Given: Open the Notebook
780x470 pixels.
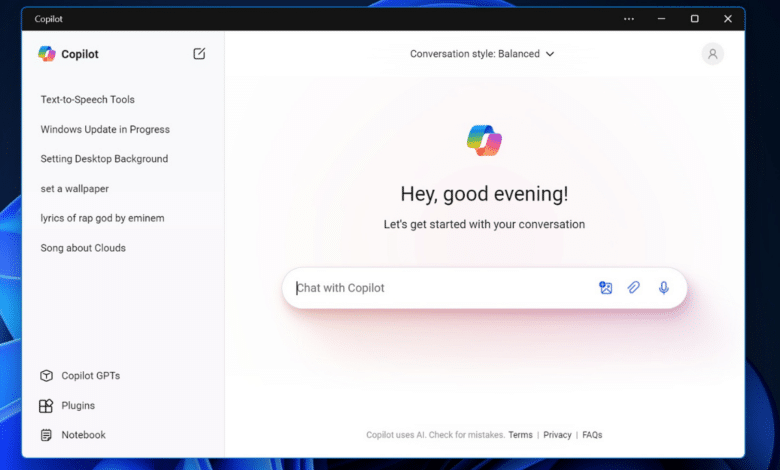Looking at the screenshot, I should (84, 435).
